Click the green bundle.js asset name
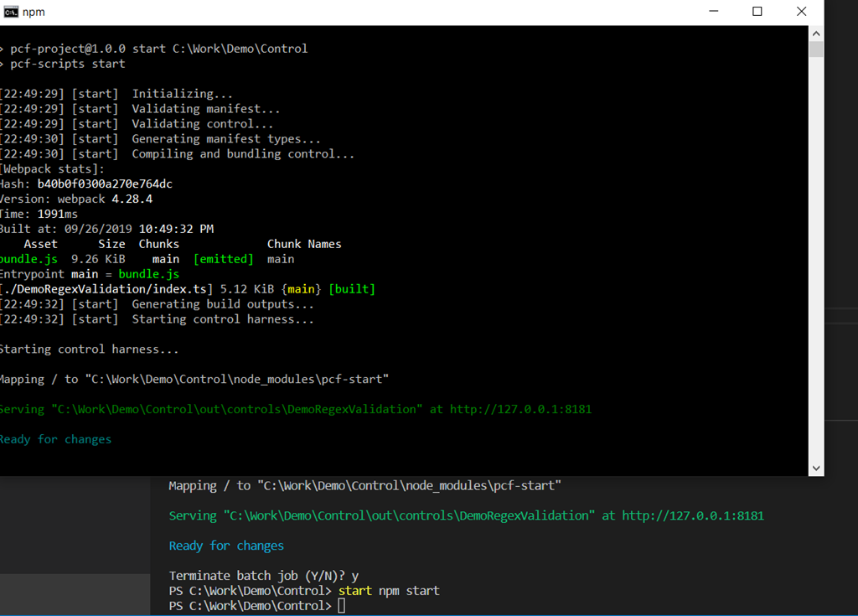 tap(29, 259)
